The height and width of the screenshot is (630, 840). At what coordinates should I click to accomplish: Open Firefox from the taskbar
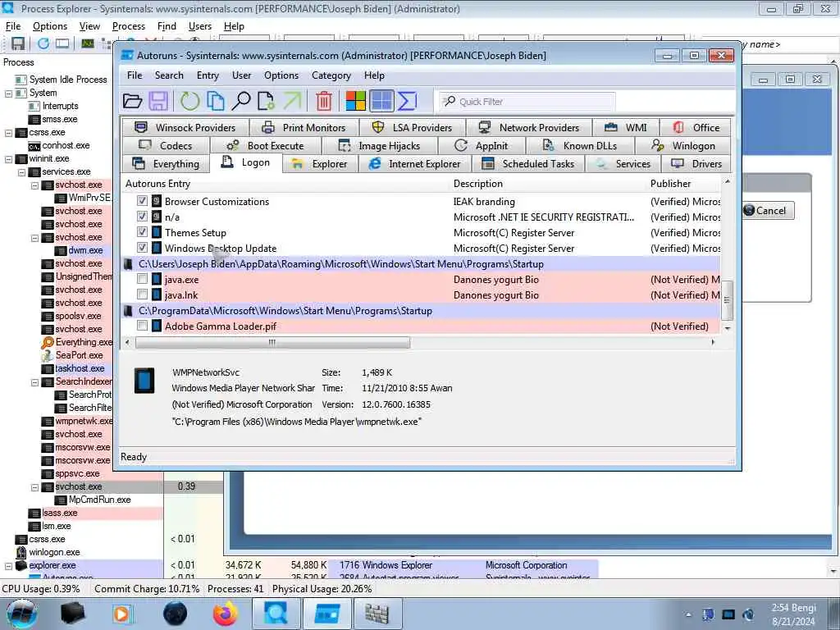point(225,614)
